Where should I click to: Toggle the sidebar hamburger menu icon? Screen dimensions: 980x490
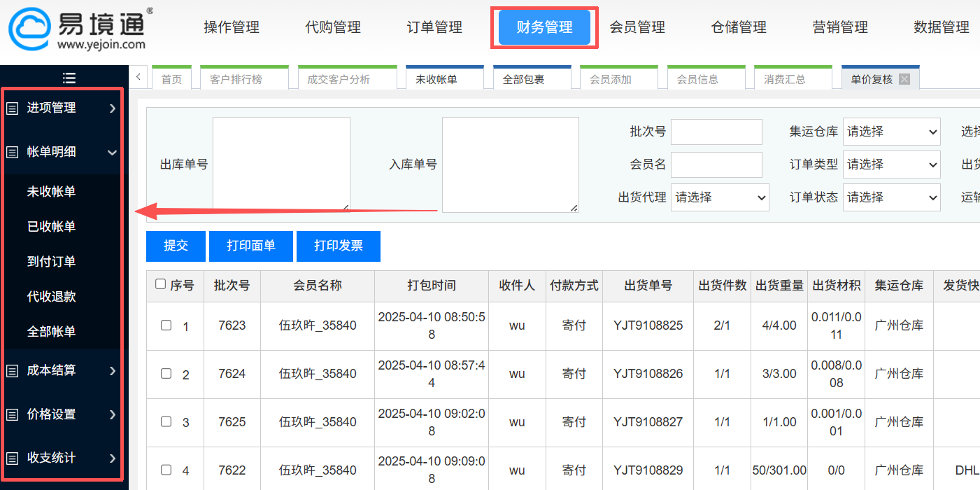69,78
